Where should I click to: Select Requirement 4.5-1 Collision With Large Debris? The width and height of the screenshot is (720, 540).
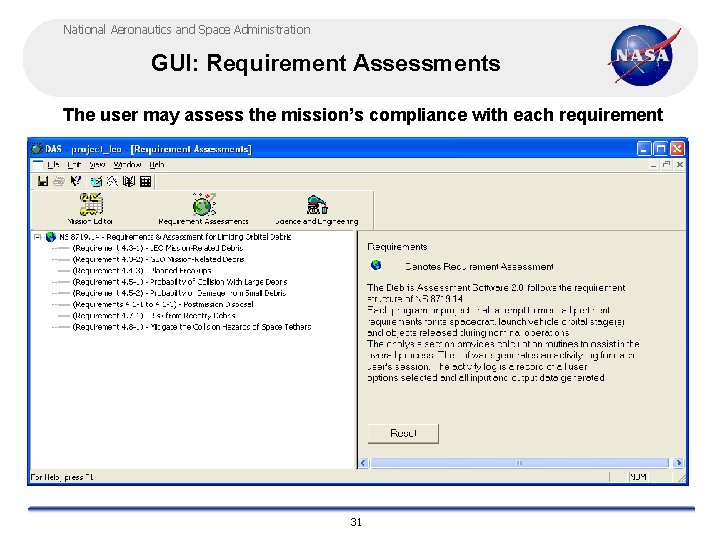(180, 282)
